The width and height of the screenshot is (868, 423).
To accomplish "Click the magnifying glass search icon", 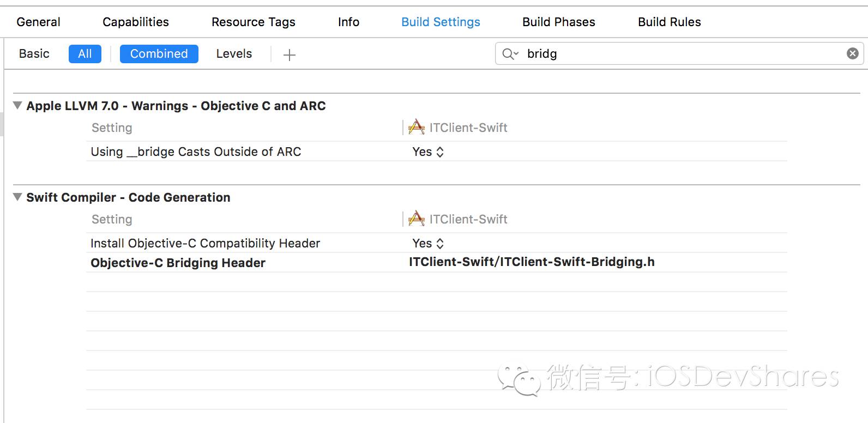I will pos(510,54).
